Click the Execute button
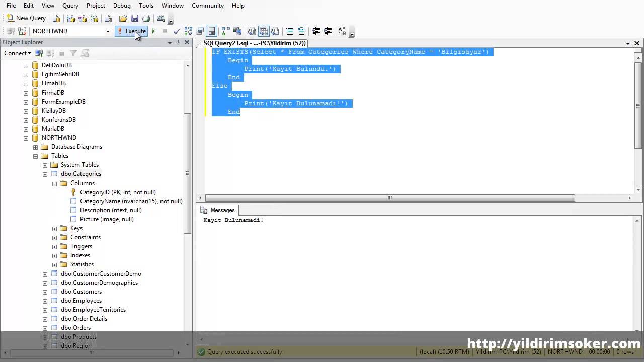The height and width of the screenshot is (362, 644). coord(131,31)
